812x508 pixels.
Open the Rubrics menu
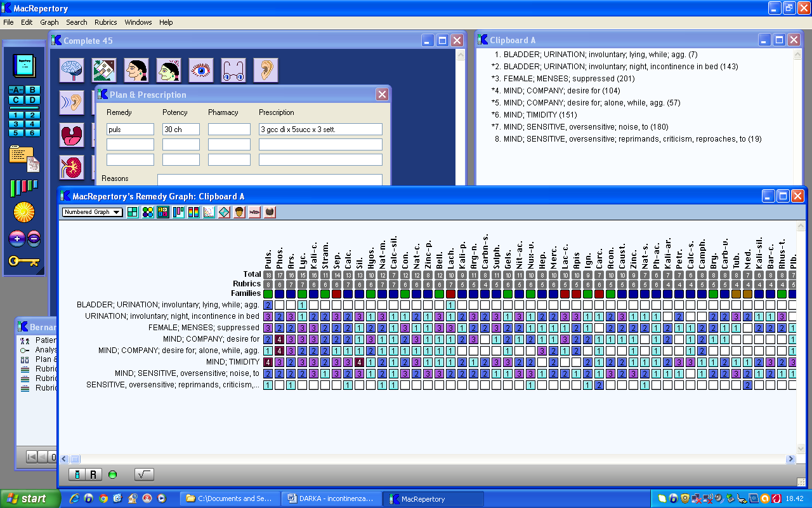[106, 22]
